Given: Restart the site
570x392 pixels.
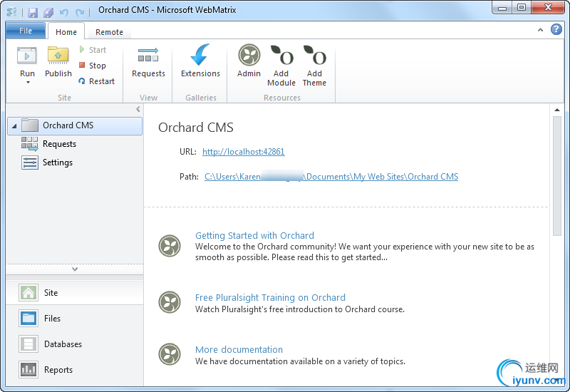Looking at the screenshot, I should coord(96,81).
